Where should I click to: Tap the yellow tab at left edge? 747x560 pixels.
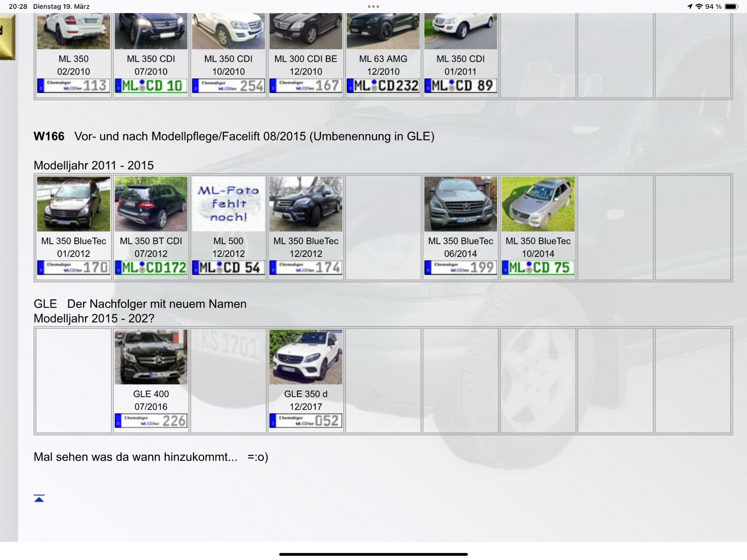click(x=7, y=37)
